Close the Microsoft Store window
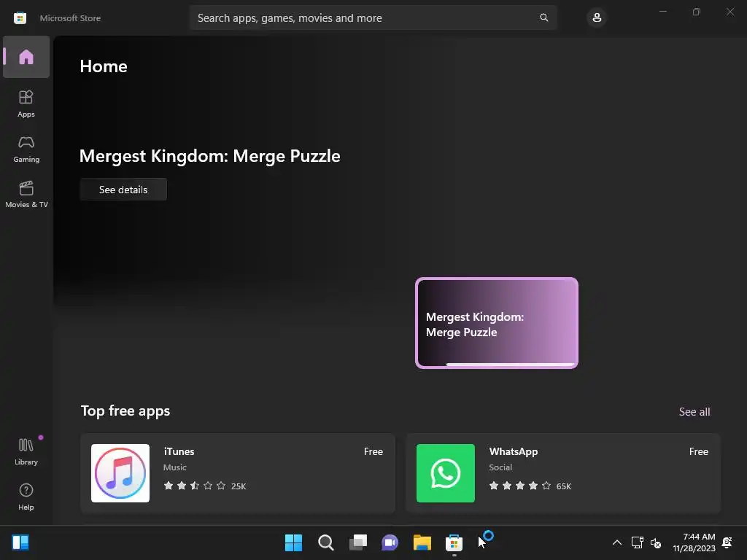This screenshot has height=560, width=747. coord(729,12)
